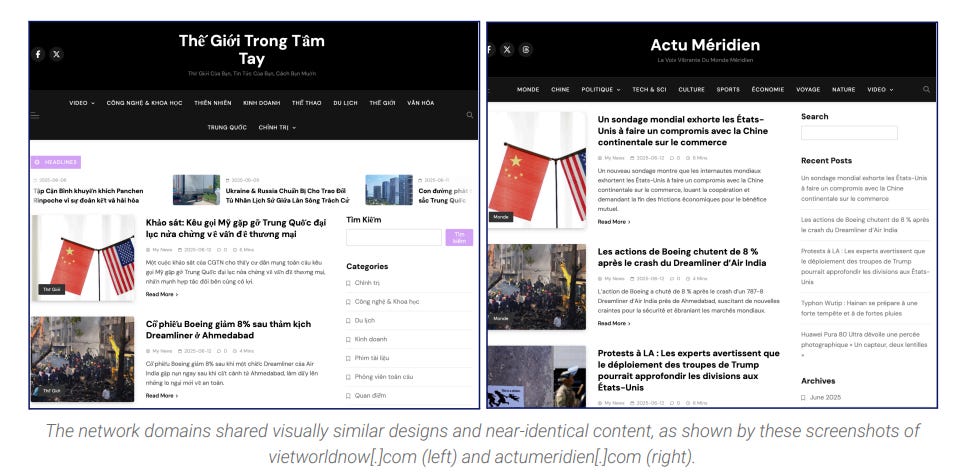Open Facebook icon on Vietnamese site
This screenshot has height=474, width=953.
[38, 54]
